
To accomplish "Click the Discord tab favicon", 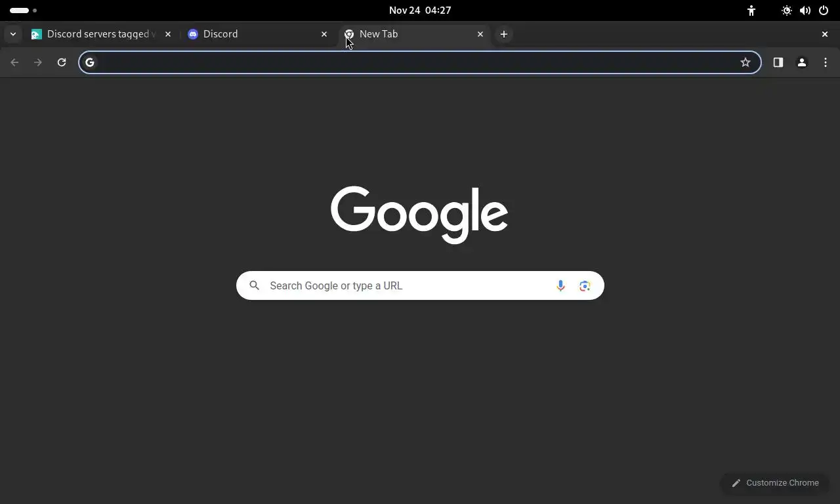I will coord(193,34).
